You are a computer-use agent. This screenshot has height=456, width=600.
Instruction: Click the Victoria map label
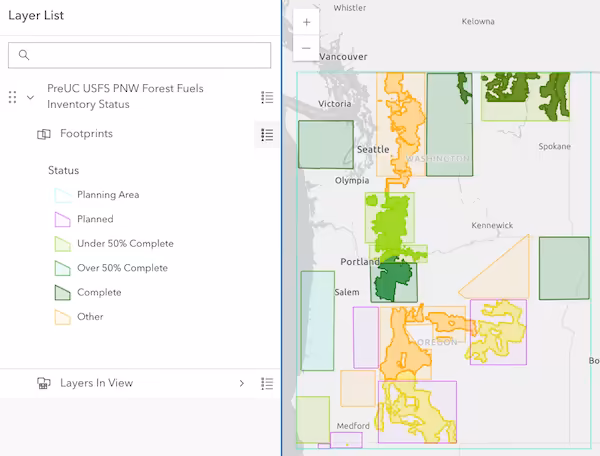[335, 104]
